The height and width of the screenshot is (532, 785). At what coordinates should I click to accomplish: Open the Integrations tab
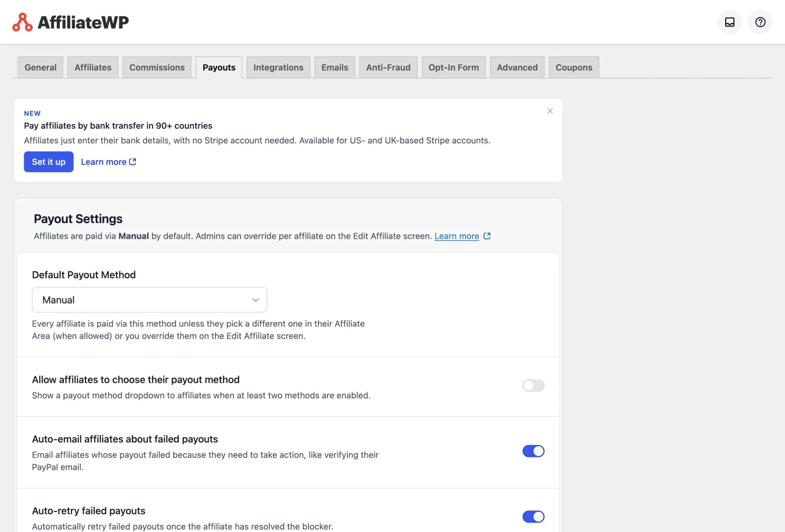click(x=278, y=68)
